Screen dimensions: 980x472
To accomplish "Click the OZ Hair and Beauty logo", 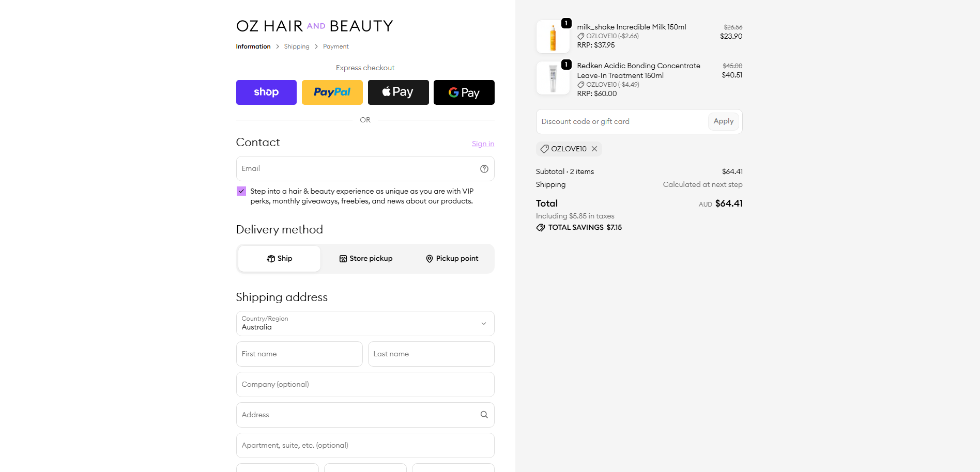I will point(315,26).
